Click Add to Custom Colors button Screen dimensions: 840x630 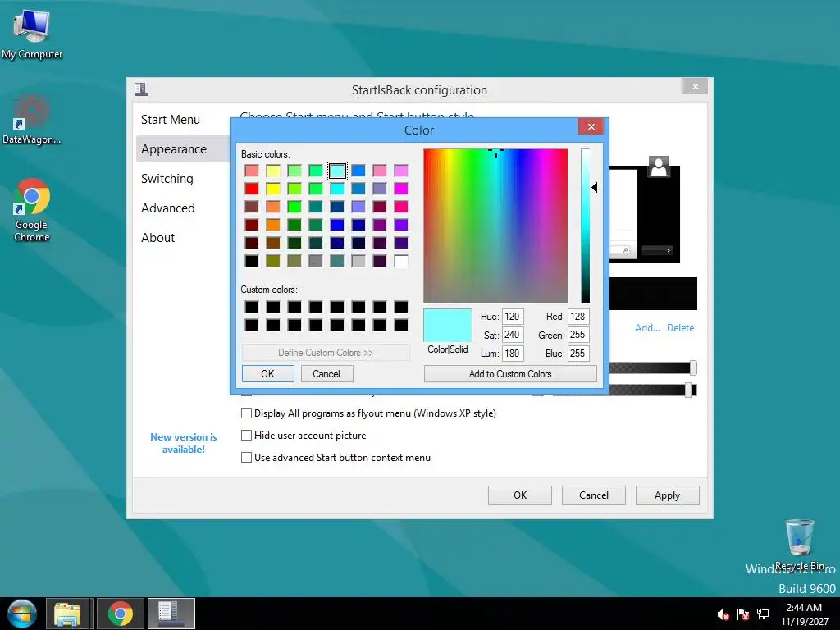click(510, 373)
